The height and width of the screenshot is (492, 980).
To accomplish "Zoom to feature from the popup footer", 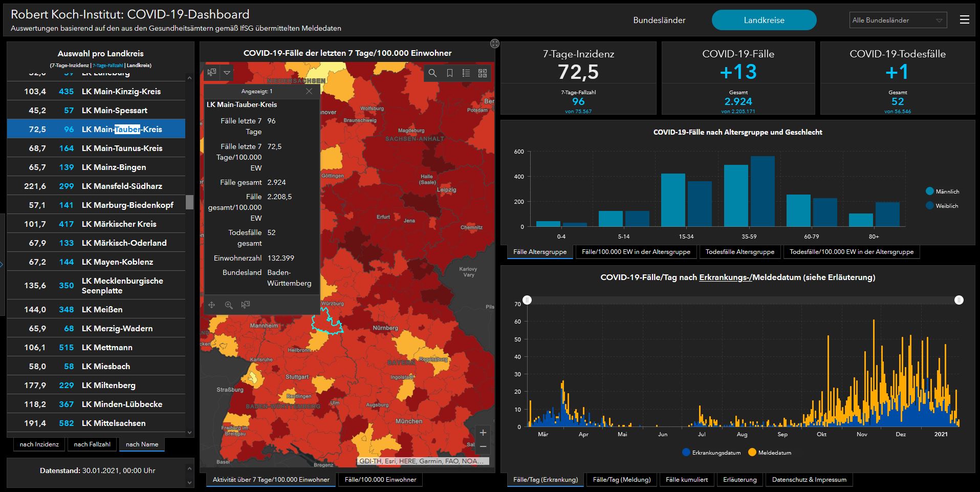I will (x=229, y=305).
